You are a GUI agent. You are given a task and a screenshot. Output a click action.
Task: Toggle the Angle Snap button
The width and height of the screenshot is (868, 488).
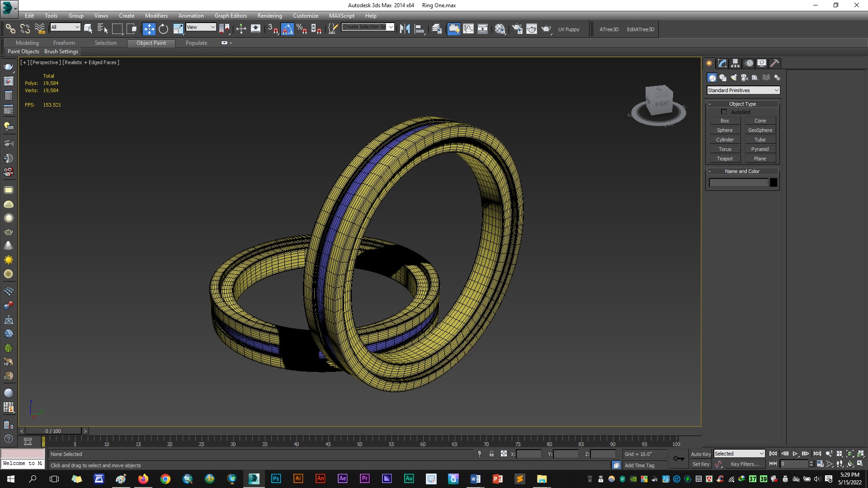(x=287, y=29)
